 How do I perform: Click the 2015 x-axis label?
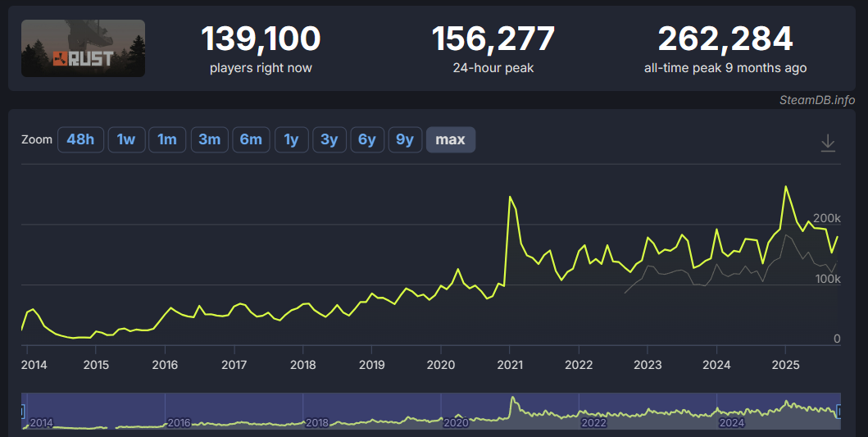point(96,365)
